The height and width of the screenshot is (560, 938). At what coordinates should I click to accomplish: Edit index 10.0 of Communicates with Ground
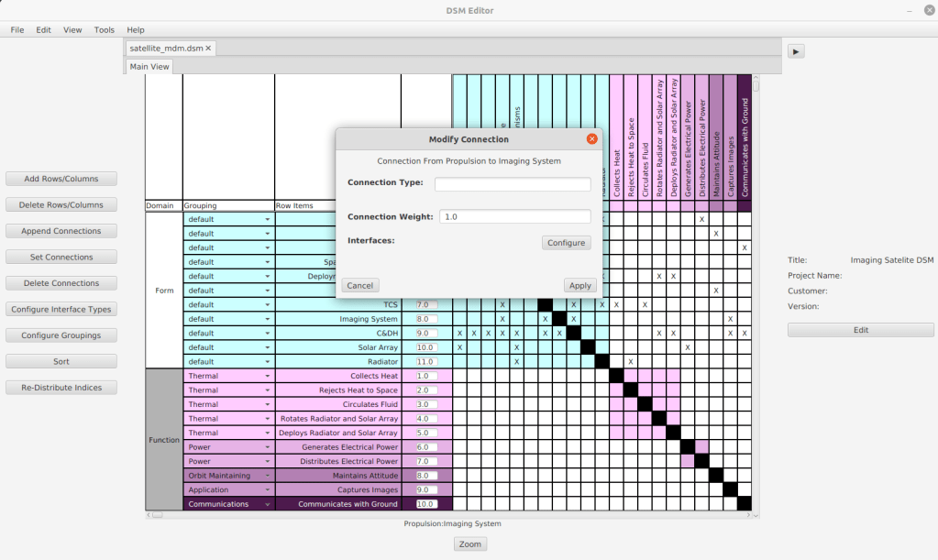pyautogui.click(x=426, y=504)
